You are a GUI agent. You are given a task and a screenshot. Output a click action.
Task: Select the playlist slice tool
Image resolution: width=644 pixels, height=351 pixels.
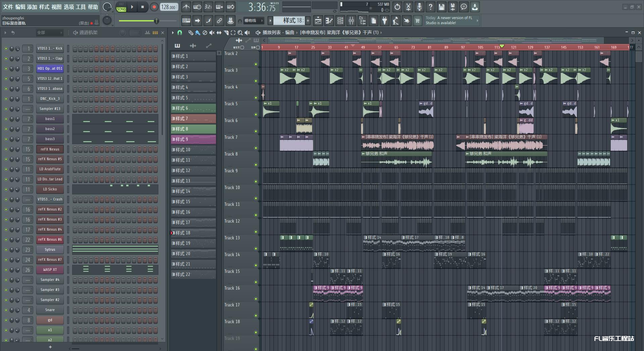tap(226, 33)
